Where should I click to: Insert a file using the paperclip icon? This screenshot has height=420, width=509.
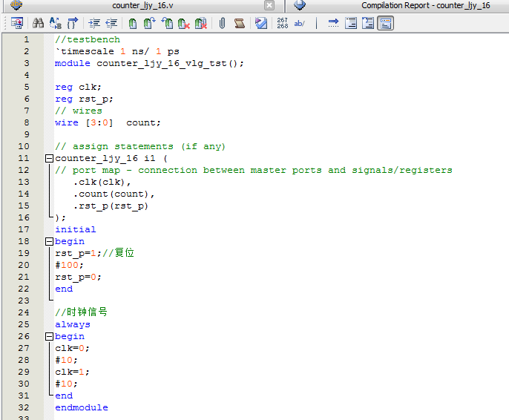coord(222,24)
